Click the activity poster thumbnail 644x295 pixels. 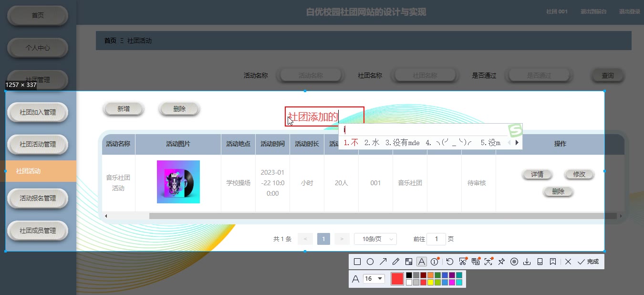point(178,182)
